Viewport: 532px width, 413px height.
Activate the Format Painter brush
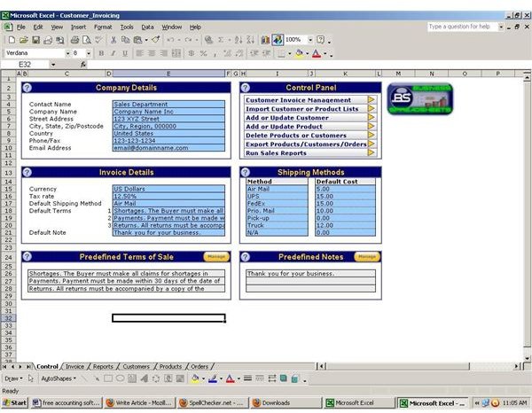click(x=156, y=40)
